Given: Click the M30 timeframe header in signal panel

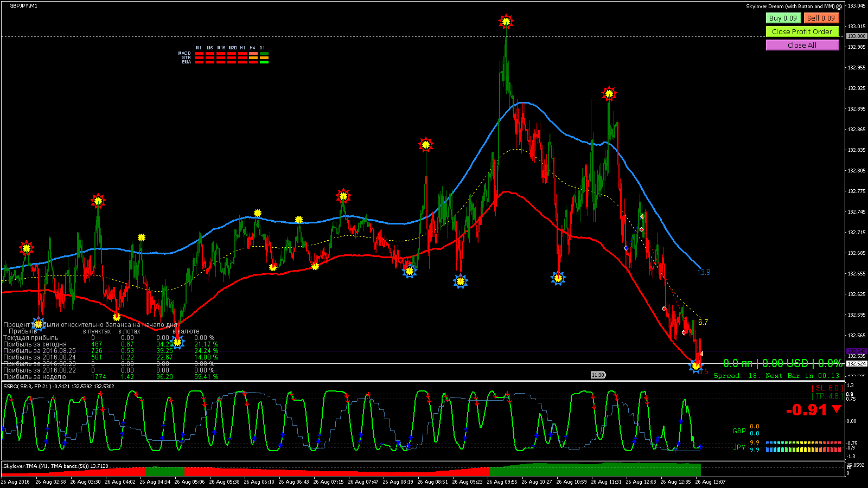Looking at the screenshot, I should click(x=232, y=48).
